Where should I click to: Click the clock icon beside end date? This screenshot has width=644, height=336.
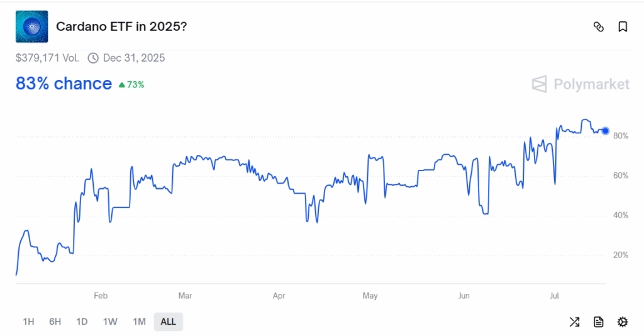[93, 59]
